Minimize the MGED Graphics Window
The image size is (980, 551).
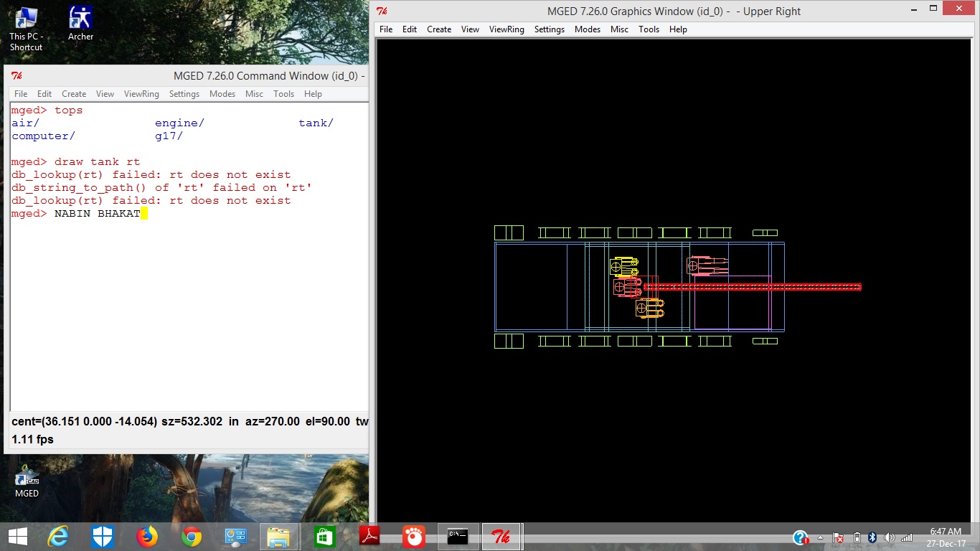point(913,9)
